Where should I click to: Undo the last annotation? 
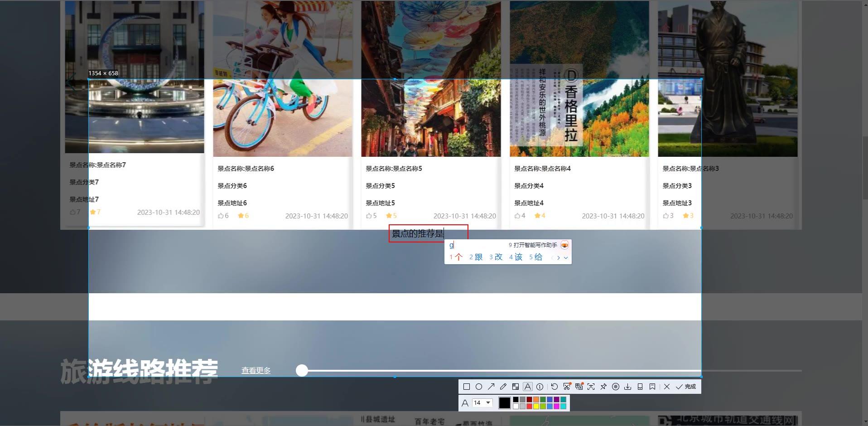555,387
